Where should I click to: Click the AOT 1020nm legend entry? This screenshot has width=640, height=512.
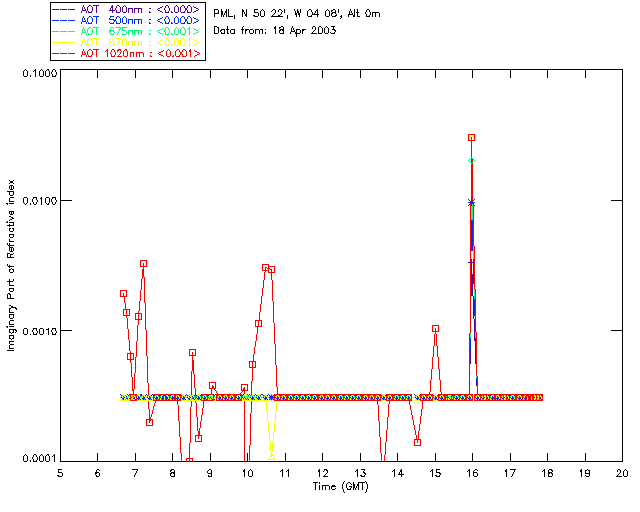click(126, 53)
